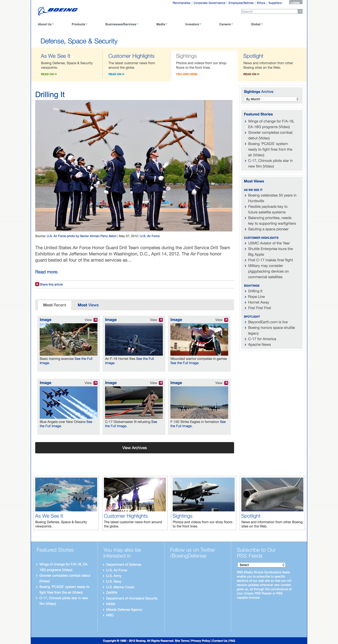Click the bottom Spotlight promo image

[272, 494]
